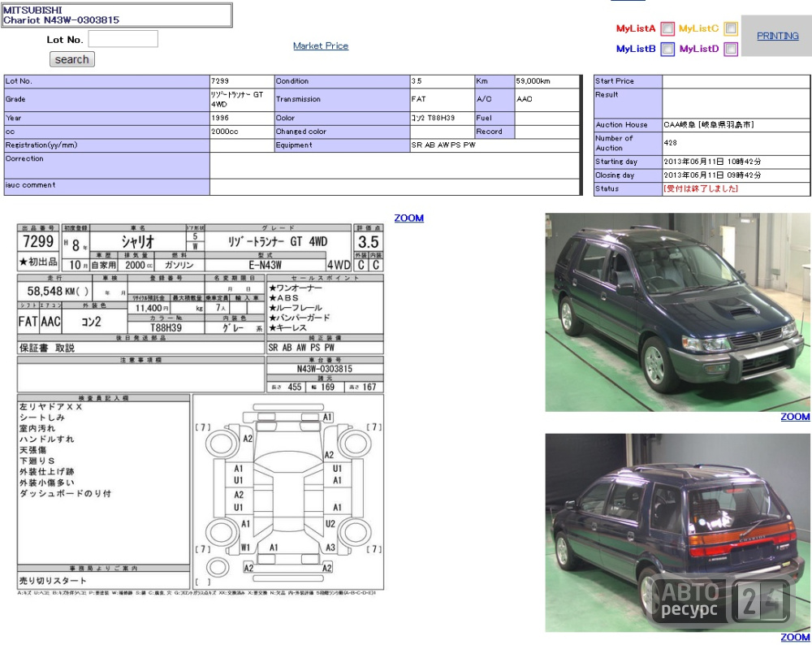Open the auction sheet image
Image resolution: width=812 pixels, height=645 pixels.
click(x=201, y=409)
